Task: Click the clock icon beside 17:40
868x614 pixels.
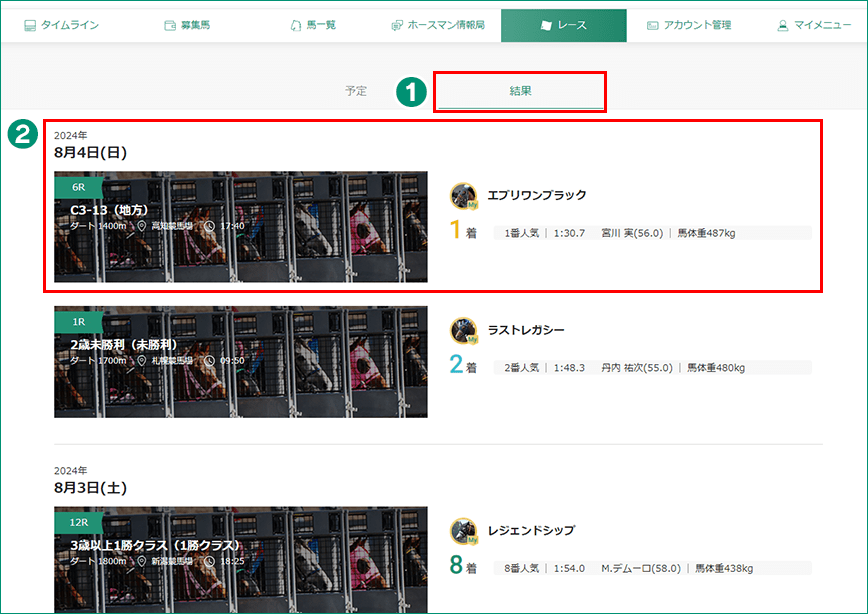Action: [x=209, y=226]
